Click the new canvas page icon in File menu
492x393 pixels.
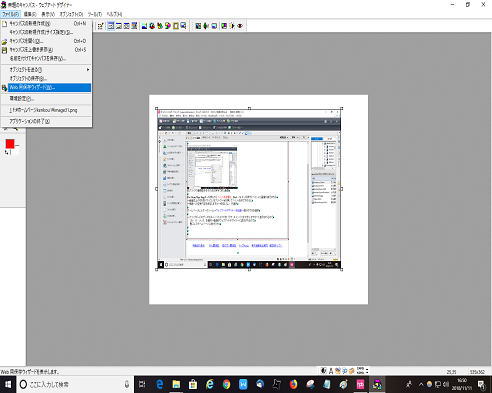click(4, 24)
